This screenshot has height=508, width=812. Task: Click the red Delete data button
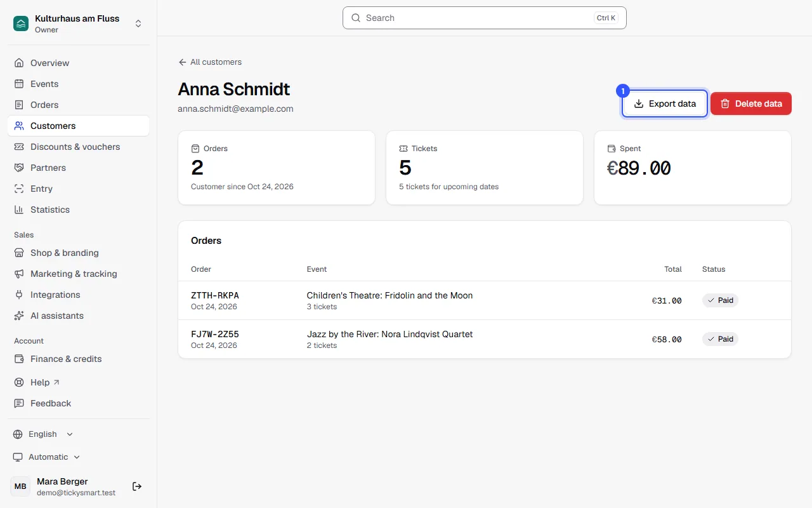pos(751,104)
